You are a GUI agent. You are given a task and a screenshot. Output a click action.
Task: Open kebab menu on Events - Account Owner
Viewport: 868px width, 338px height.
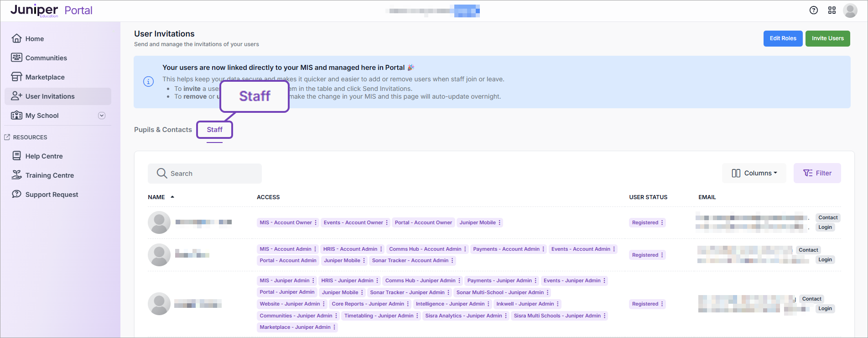pos(387,222)
